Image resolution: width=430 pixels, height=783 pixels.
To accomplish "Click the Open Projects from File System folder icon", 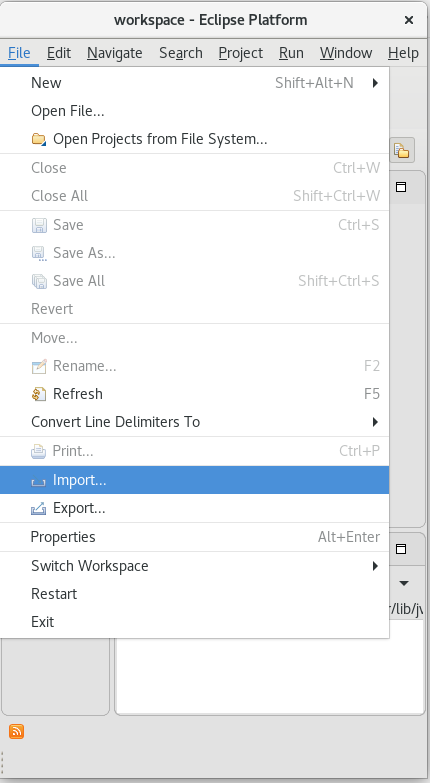I will pyautogui.click(x=39, y=139).
